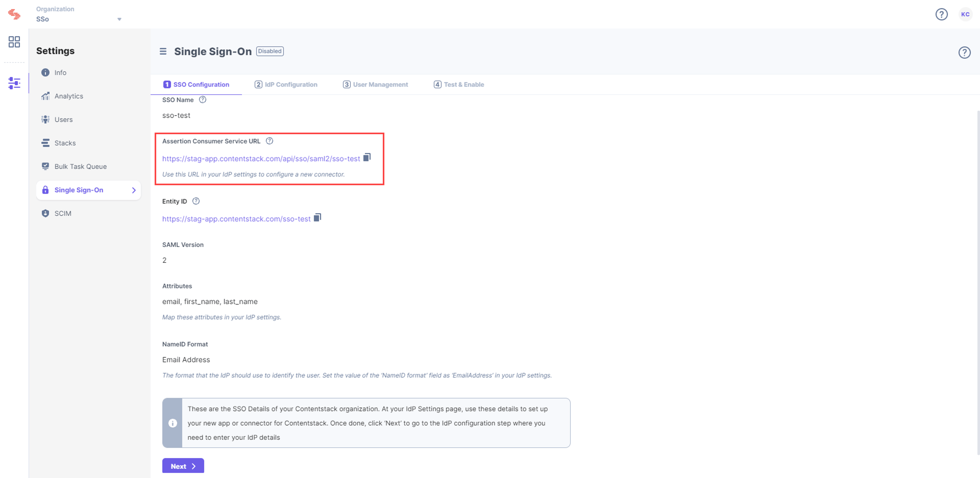Image resolution: width=980 pixels, height=478 pixels.
Task: Open the Organization dropdown arrow
Action: coord(119,19)
